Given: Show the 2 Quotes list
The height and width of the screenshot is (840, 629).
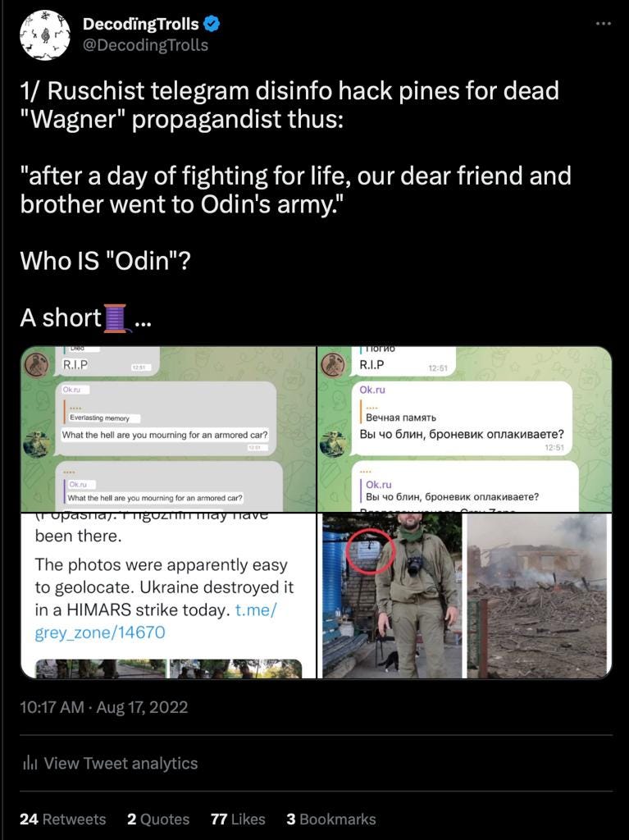Looking at the screenshot, I should pos(158,819).
